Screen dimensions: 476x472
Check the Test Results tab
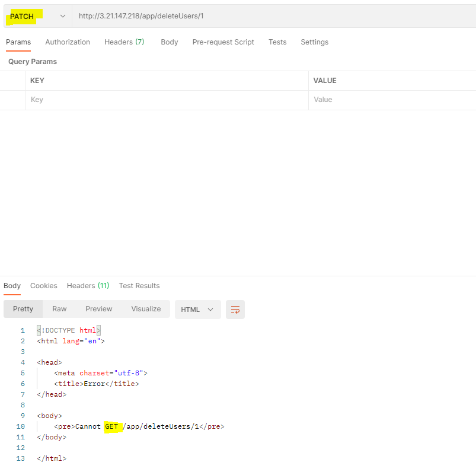point(139,285)
